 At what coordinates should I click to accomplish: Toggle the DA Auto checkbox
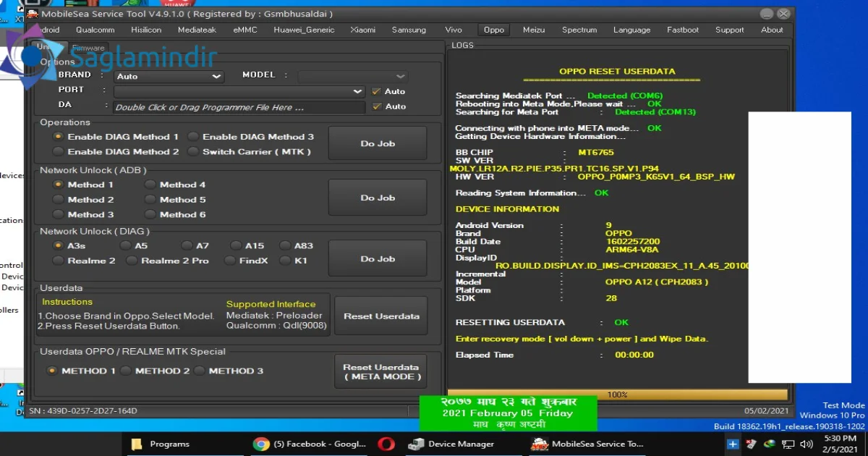pos(376,106)
